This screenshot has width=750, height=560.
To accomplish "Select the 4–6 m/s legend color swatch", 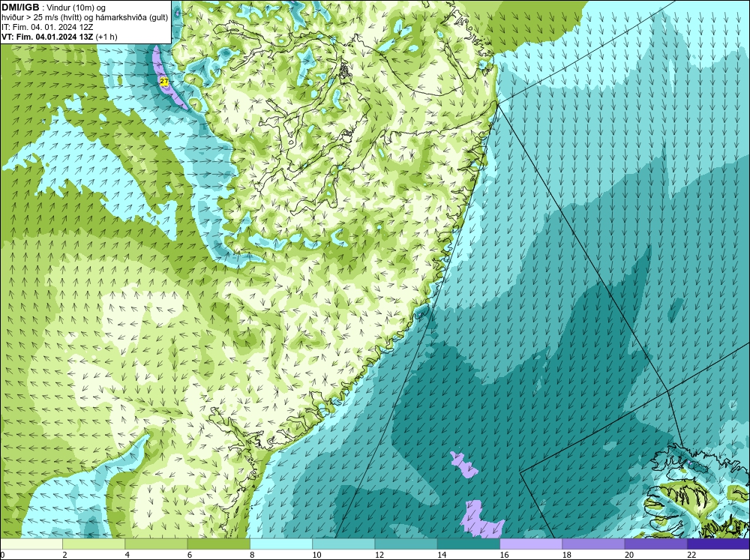I will click(156, 544).
